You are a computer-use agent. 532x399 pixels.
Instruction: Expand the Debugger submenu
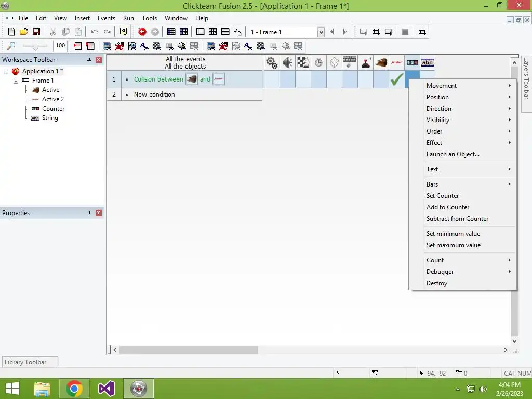[x=463, y=272]
